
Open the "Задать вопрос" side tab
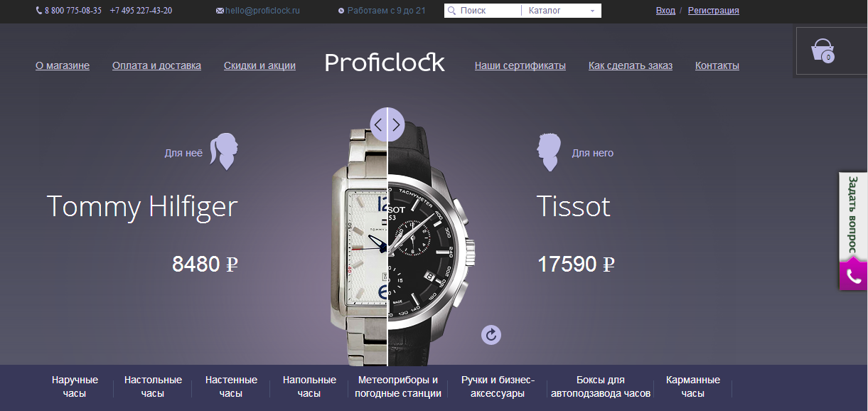pos(853,216)
